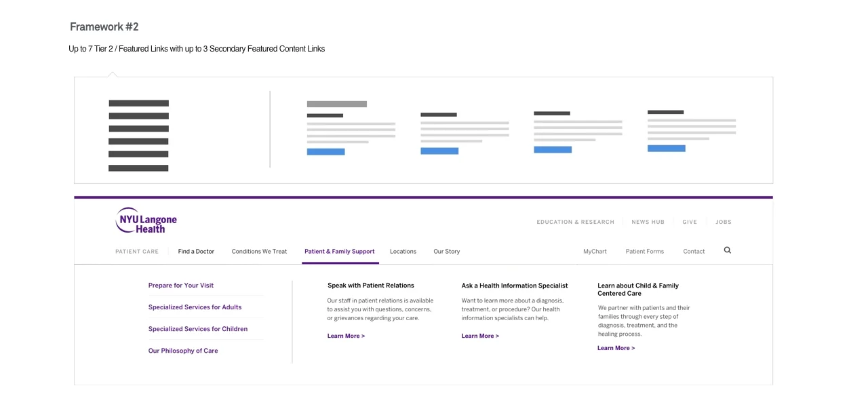Image resolution: width=868 pixels, height=407 pixels.
Task: Open the Education & Research link
Action: pos(575,222)
